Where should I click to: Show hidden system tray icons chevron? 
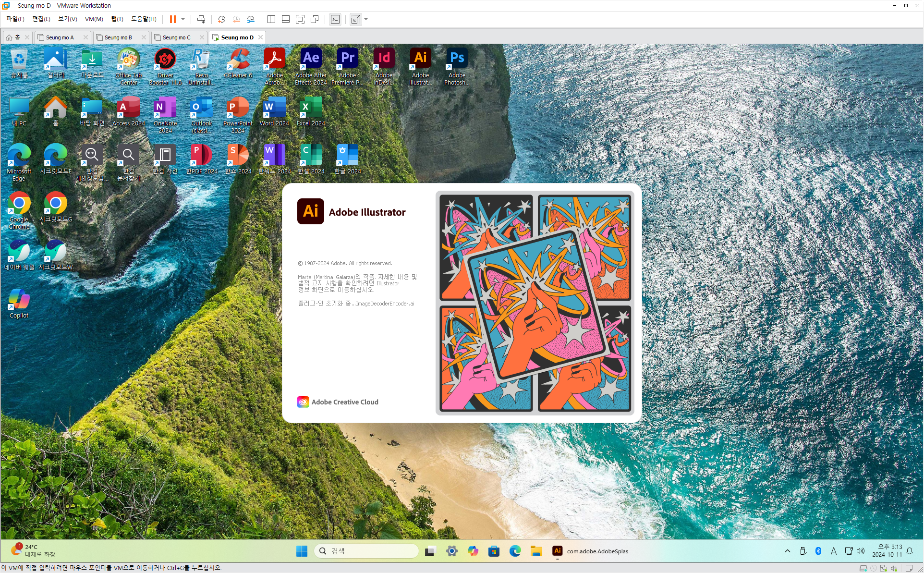point(788,551)
